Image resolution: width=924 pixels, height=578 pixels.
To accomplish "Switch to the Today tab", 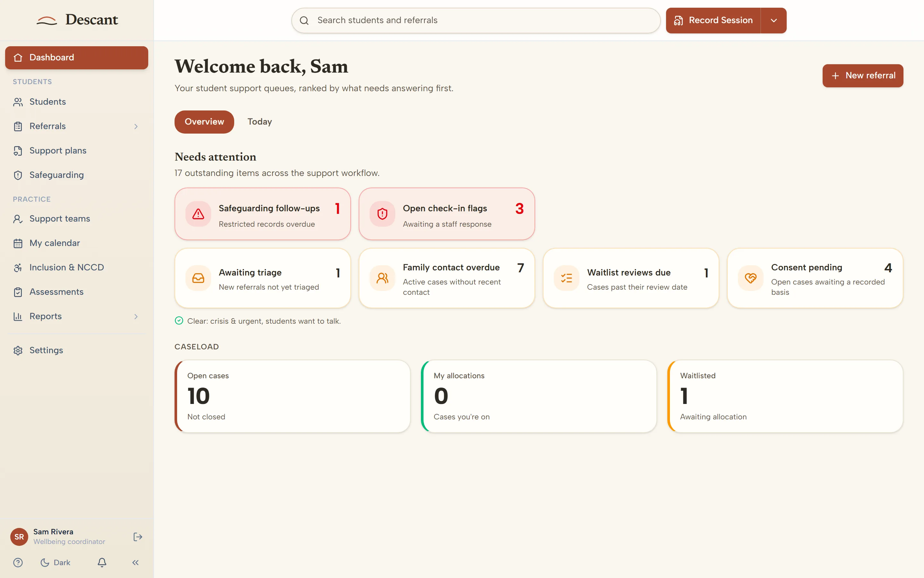I will point(260,122).
